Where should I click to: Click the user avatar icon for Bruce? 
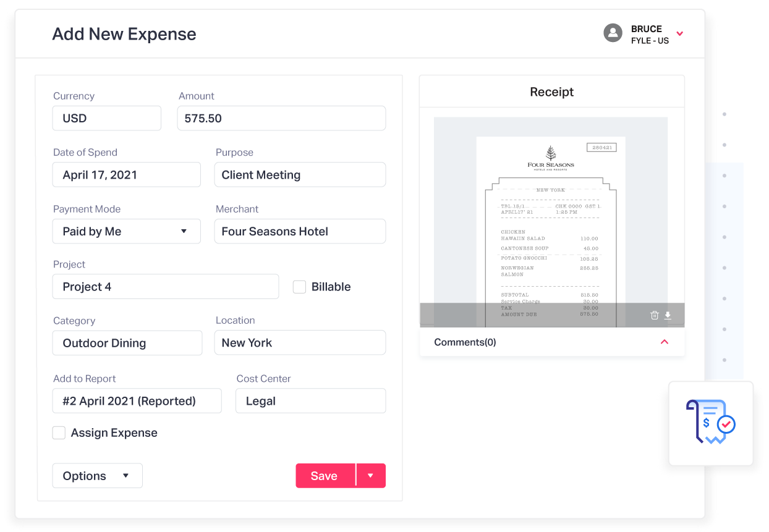[613, 33]
